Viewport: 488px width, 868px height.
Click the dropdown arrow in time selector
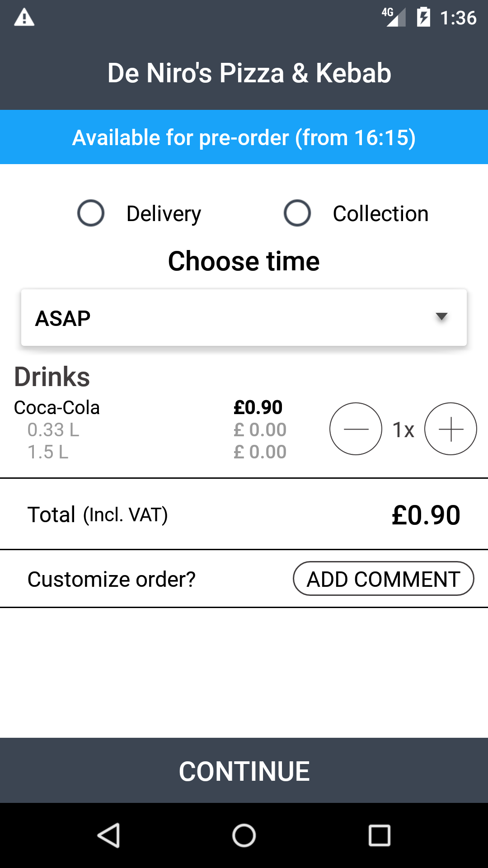click(441, 316)
